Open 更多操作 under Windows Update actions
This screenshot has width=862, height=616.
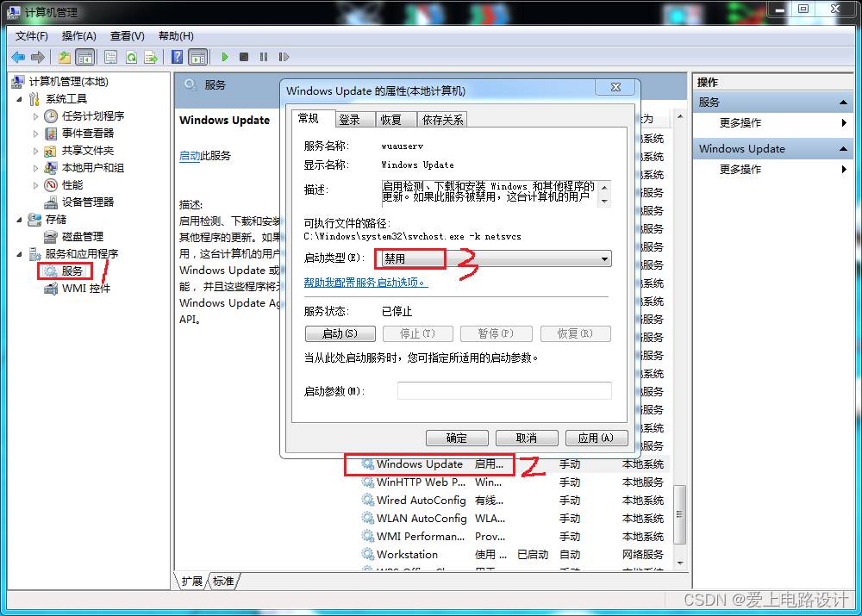741,169
